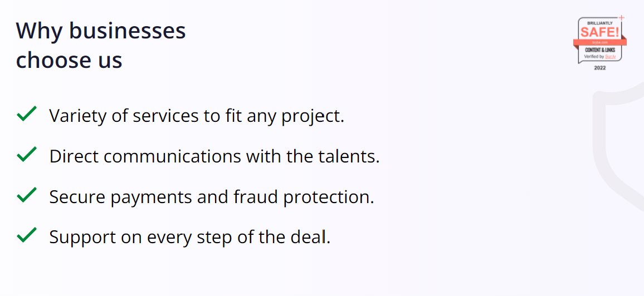Click the 'Verified by' text in badge
Image resolution: width=644 pixels, height=296 pixels.
[593, 56]
